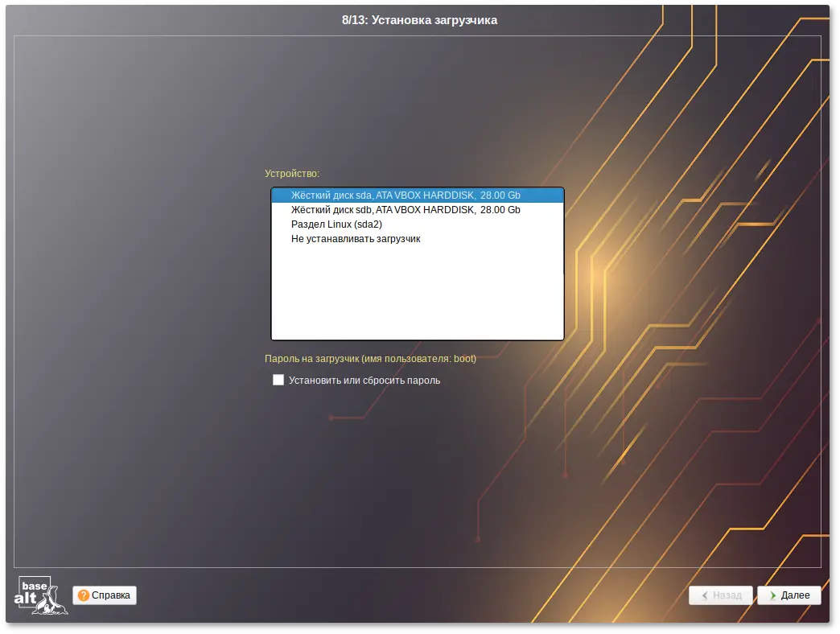Click the Пароль на загрузчик heading text
840x634 pixels.
point(370,359)
